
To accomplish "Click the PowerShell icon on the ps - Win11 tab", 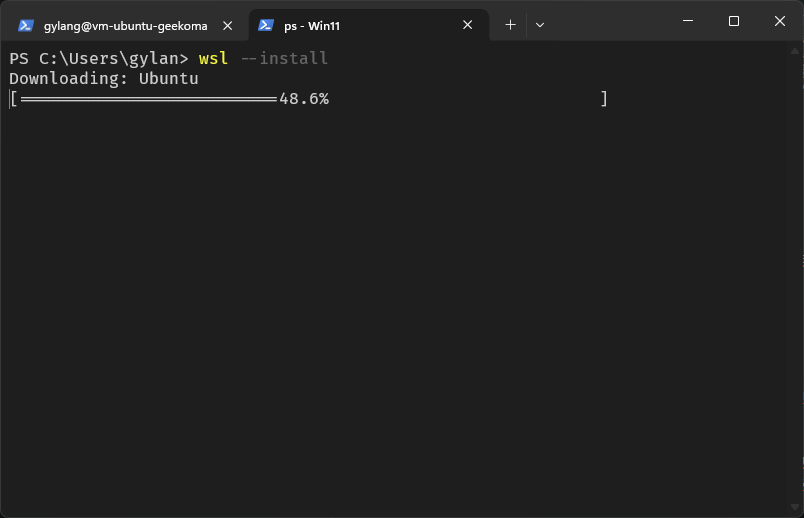I will tap(266, 25).
